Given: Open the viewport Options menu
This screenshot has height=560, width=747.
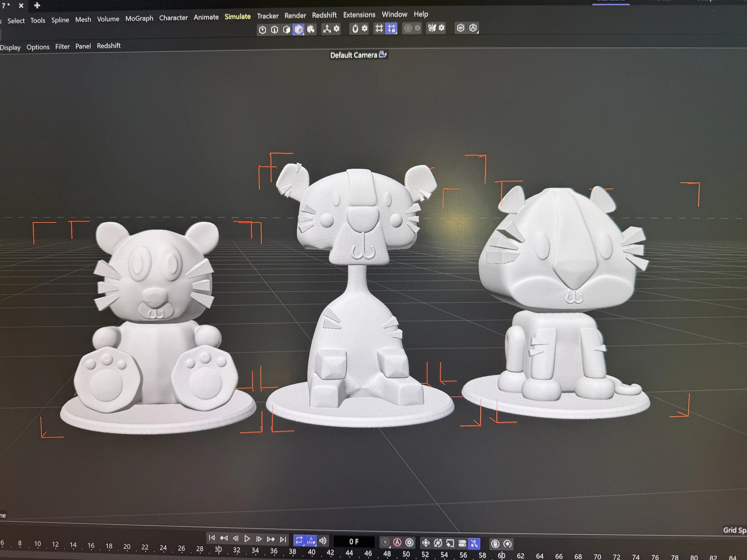Looking at the screenshot, I should coord(38,47).
